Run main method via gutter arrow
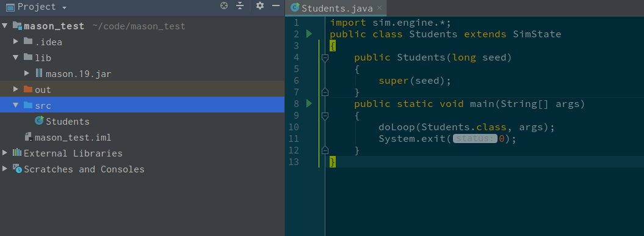Screen dimensions: 644x236 click(x=309, y=103)
